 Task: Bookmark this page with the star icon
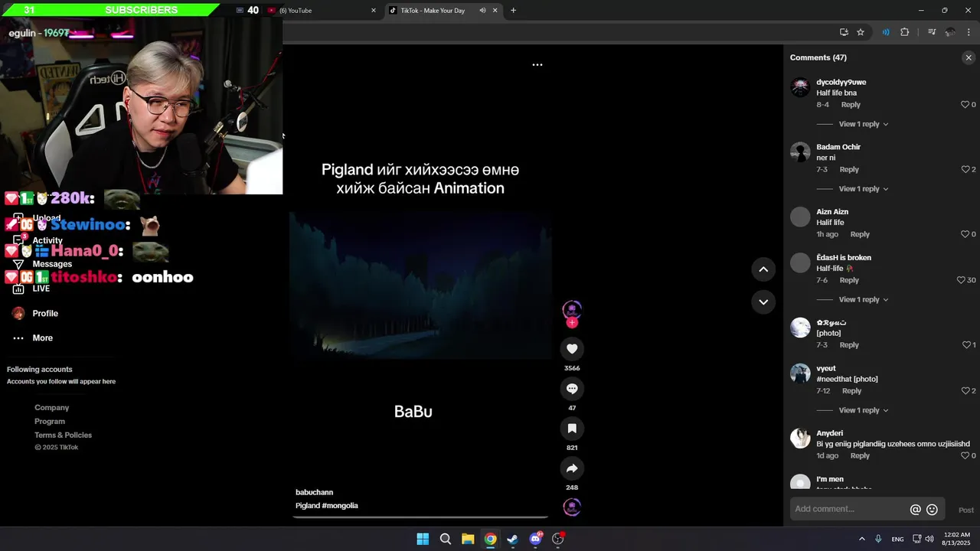(861, 32)
